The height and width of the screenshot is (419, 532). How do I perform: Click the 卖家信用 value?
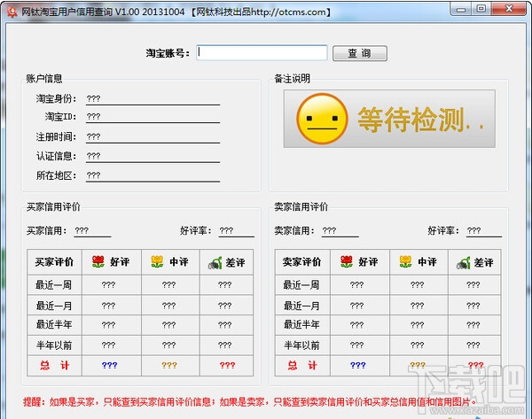point(340,231)
